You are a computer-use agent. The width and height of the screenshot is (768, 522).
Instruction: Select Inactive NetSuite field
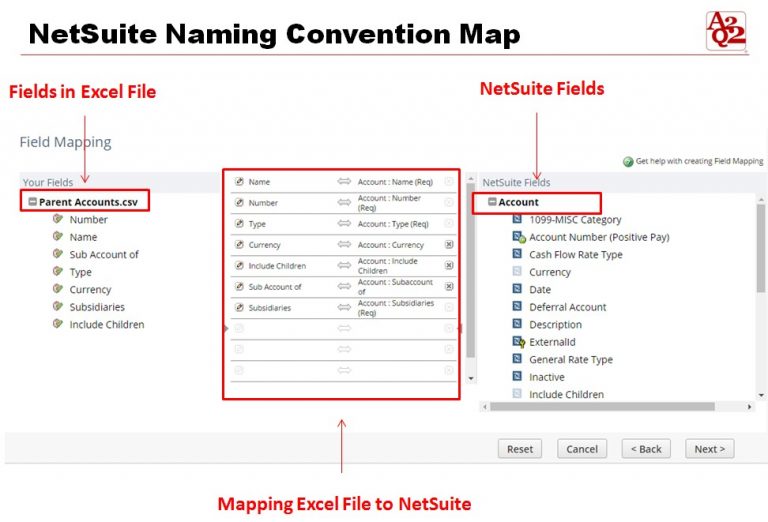547,377
